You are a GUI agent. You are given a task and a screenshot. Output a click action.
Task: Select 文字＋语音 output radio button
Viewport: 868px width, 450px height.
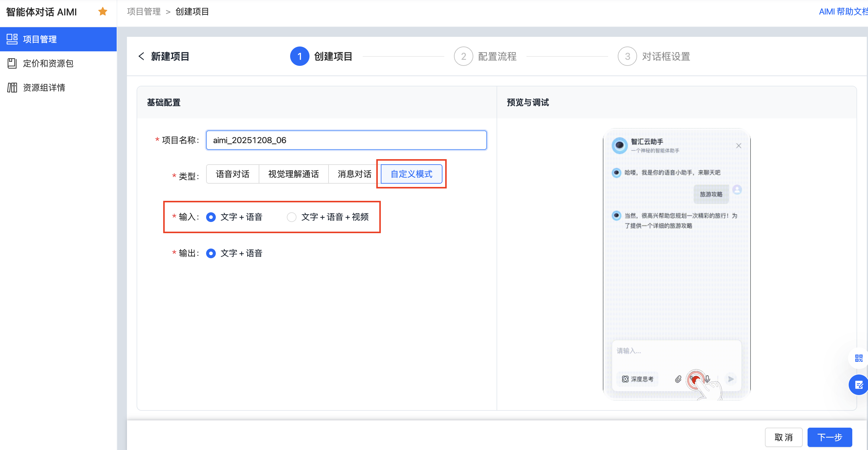[211, 253]
